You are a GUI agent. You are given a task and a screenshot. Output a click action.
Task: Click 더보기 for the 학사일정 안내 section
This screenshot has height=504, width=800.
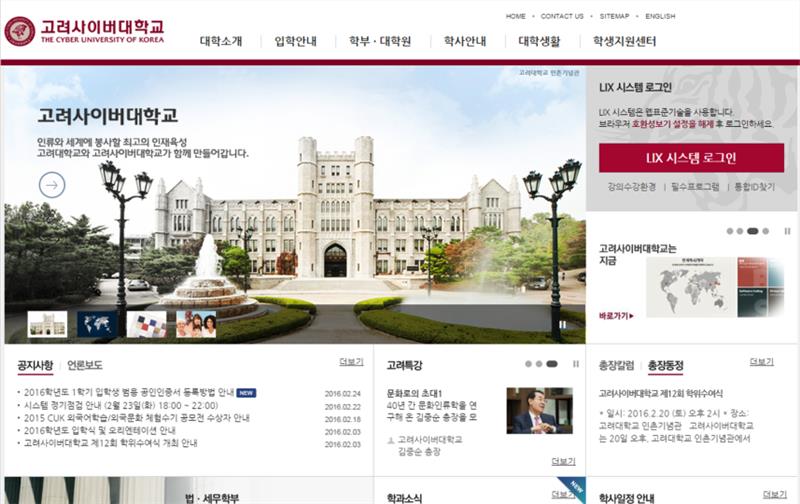[775, 494]
